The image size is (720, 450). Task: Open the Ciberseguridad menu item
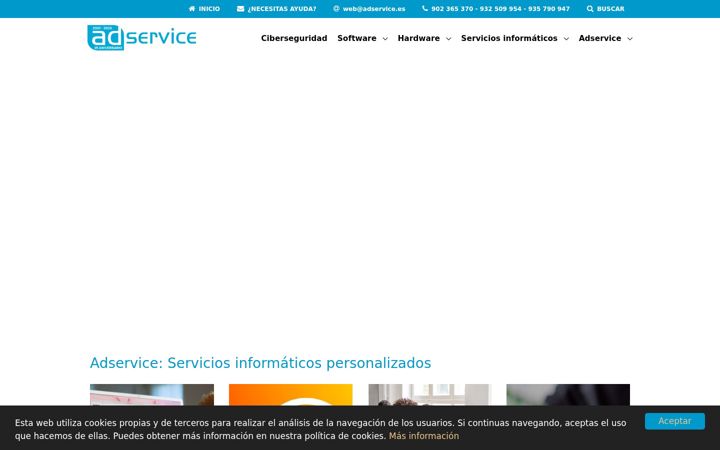pos(294,38)
